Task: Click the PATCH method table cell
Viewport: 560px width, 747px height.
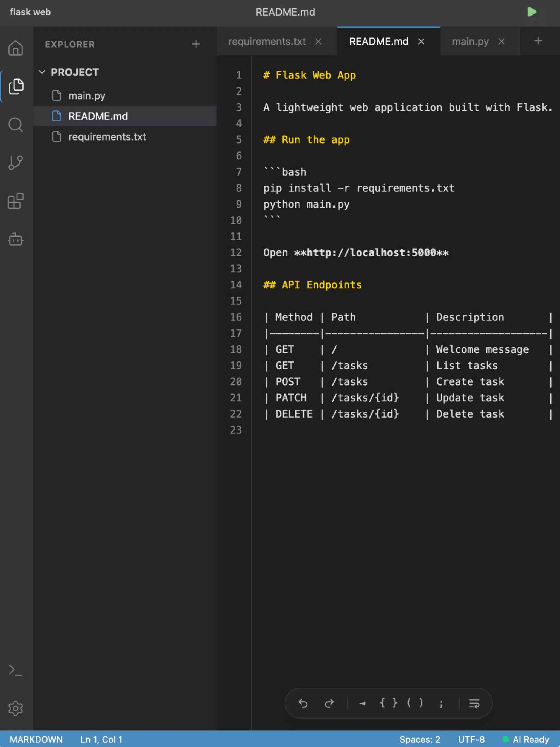Action: click(x=291, y=398)
